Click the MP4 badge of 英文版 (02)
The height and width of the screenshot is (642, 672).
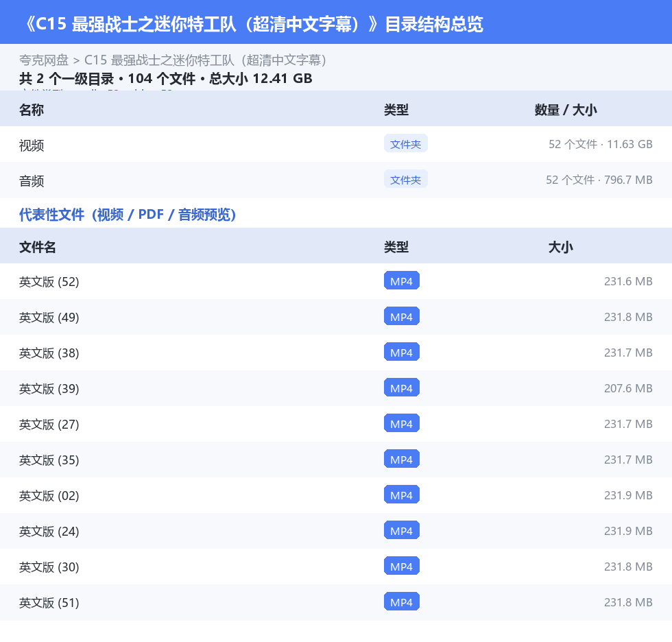(x=402, y=495)
